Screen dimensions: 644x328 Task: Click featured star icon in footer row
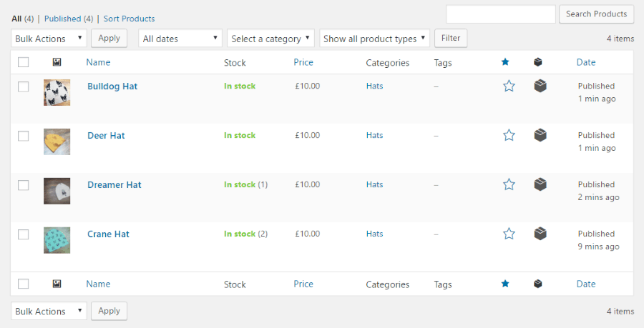(505, 284)
